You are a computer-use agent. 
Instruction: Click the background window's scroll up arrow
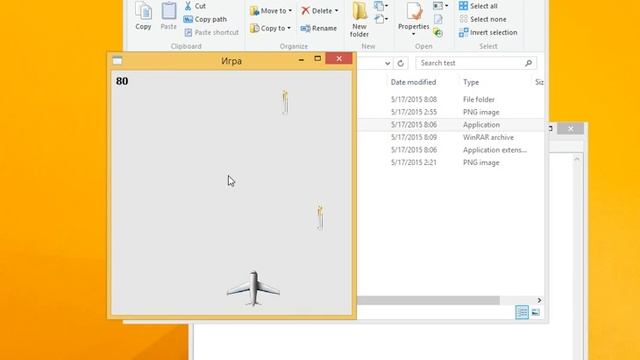point(577,160)
